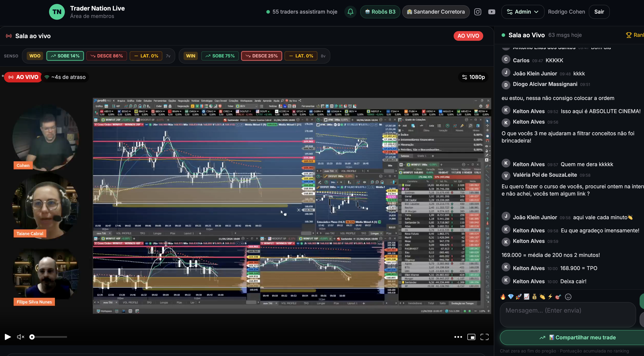Expand the Mineração group
This screenshot has width=644, height=356.
pyautogui.click(x=399, y=145)
